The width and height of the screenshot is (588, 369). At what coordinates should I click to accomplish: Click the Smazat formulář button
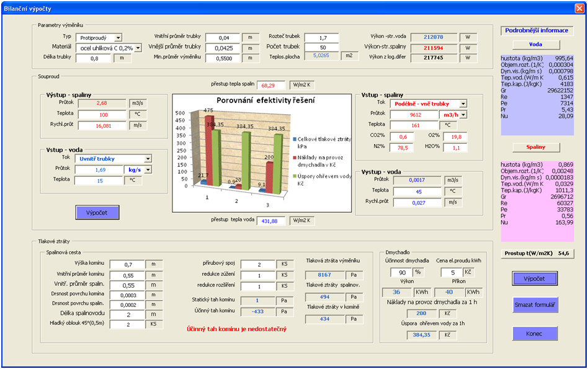pos(535,305)
